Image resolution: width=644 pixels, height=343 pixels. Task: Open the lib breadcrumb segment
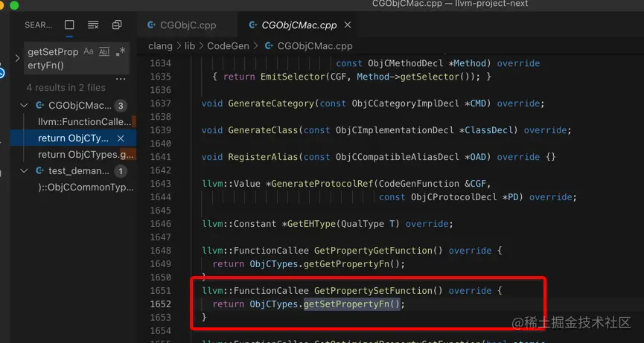point(189,46)
